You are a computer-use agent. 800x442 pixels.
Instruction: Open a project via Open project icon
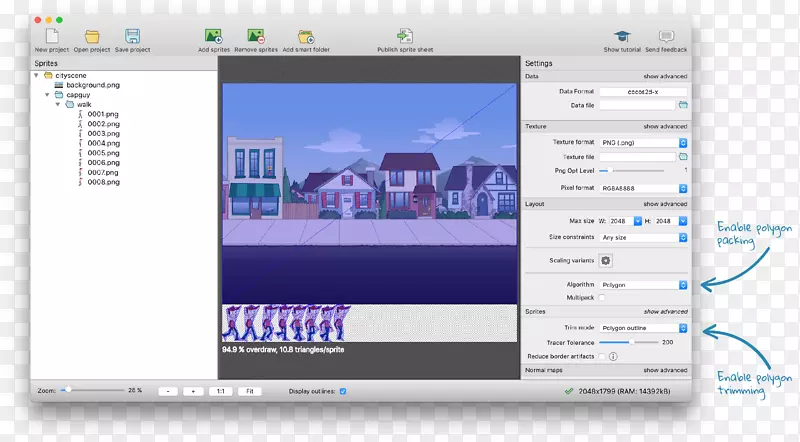pyautogui.click(x=92, y=37)
